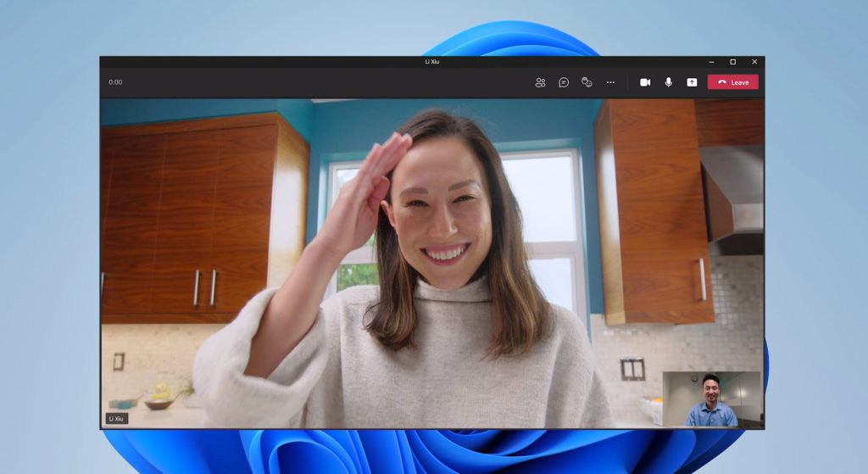Click the Li Xiu window title
The width and height of the screenshot is (868, 474).
pos(431,61)
